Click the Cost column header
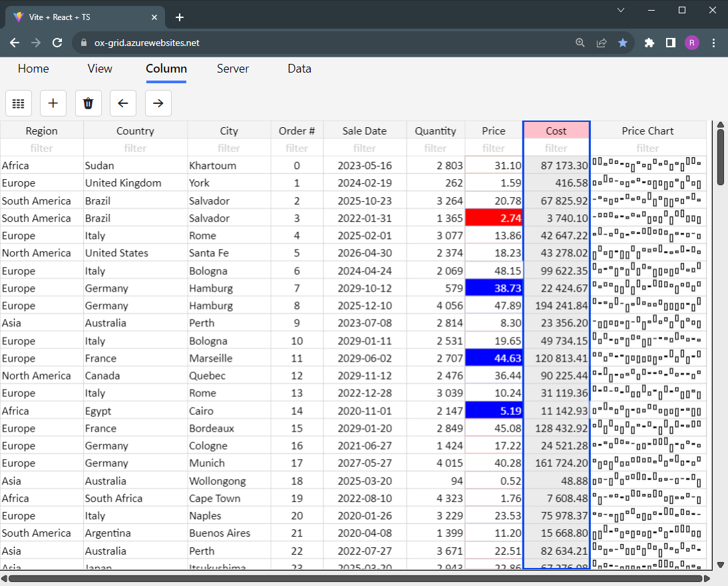The height and width of the screenshot is (586, 728). [556, 131]
